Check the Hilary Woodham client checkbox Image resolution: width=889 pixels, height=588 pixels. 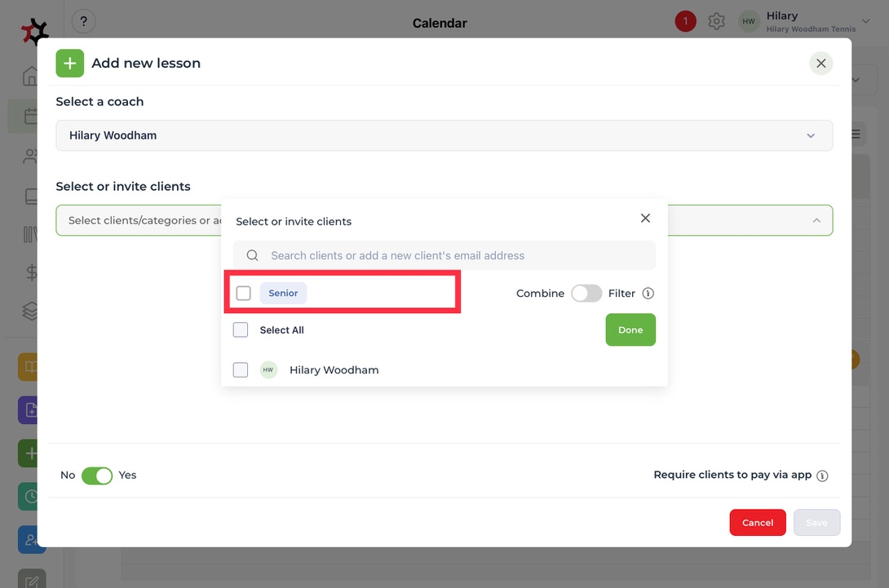tap(241, 370)
